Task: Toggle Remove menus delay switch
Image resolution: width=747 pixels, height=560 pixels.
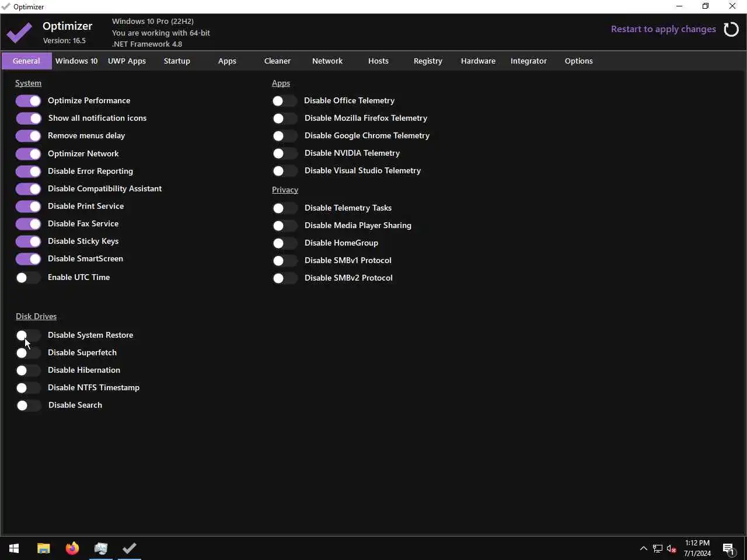Action: pos(28,136)
